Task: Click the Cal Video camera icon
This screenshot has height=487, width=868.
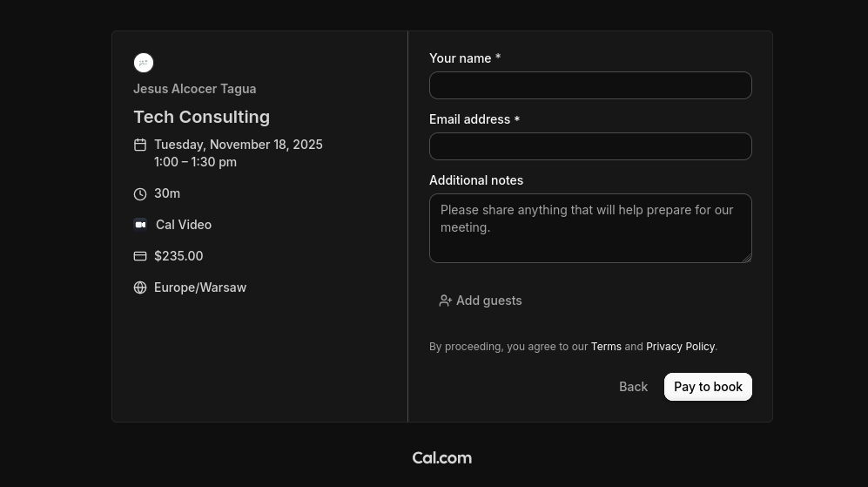Action: [x=140, y=225]
